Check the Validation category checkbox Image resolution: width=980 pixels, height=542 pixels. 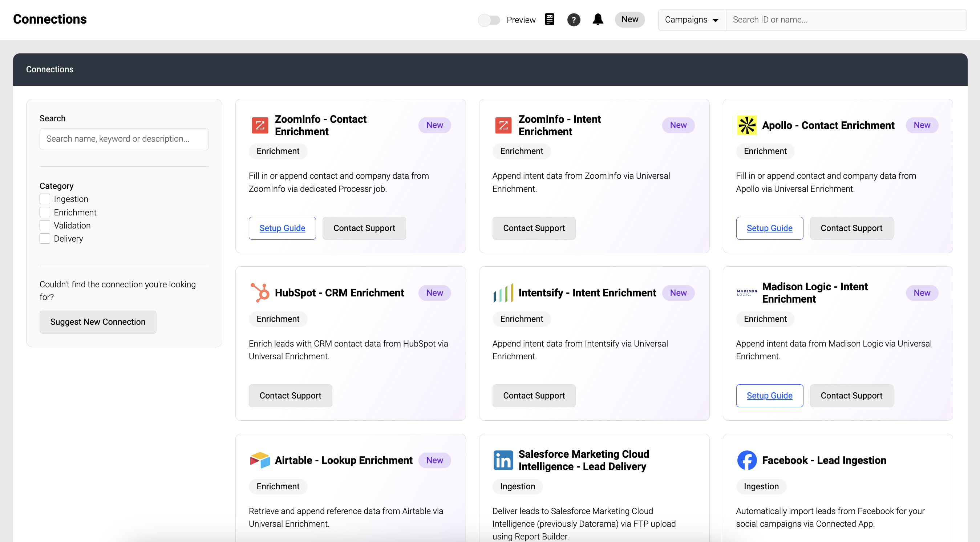coord(45,225)
